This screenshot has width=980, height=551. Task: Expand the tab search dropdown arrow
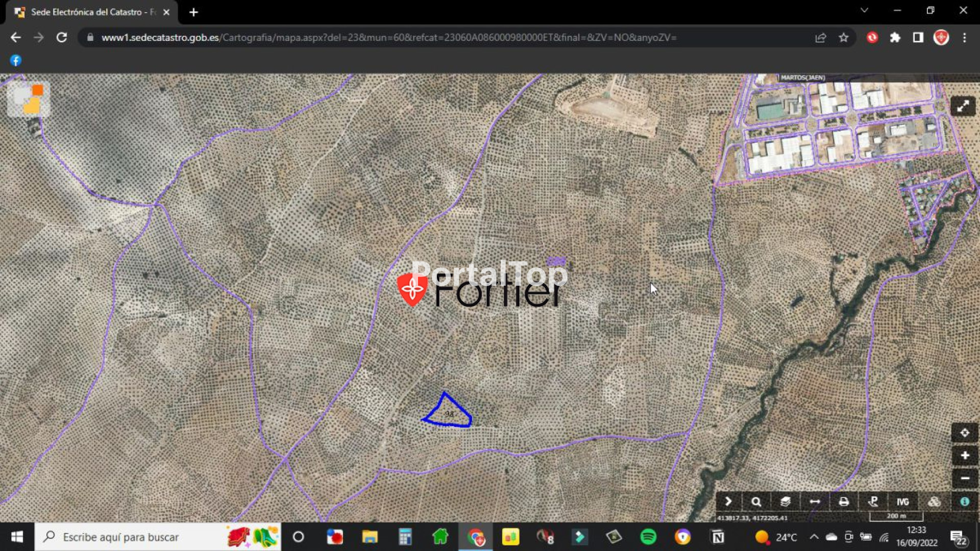click(864, 11)
